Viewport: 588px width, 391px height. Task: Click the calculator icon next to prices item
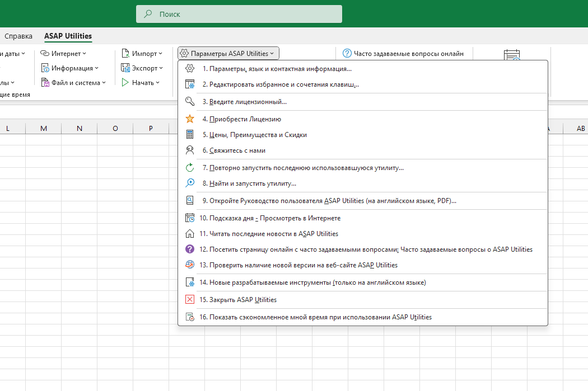point(190,134)
